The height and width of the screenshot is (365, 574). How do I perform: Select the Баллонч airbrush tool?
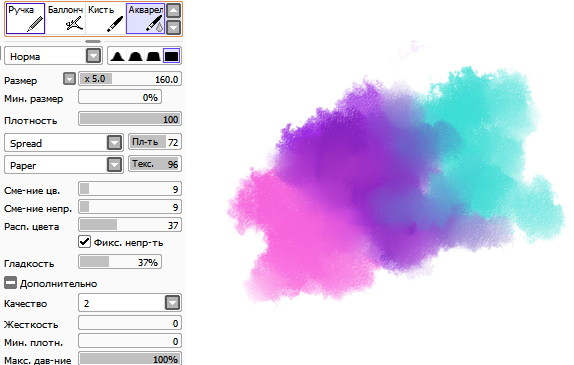[65, 19]
